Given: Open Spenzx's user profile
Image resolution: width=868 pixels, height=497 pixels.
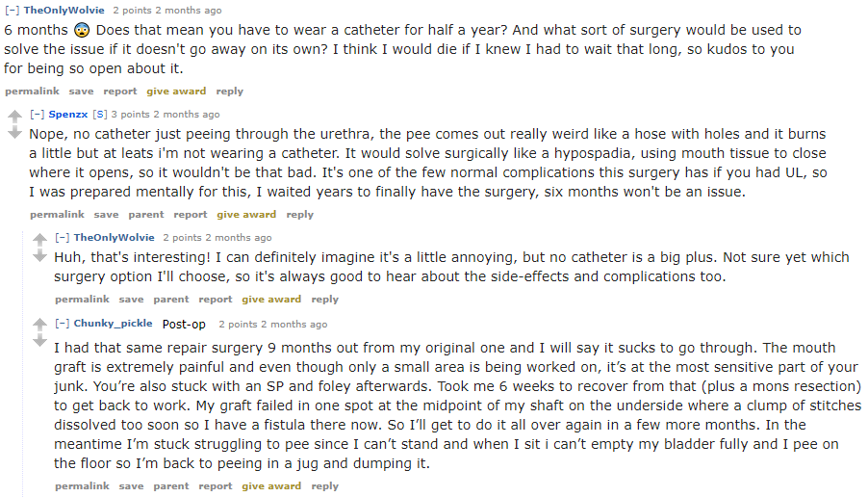Looking at the screenshot, I should pos(68,115).
